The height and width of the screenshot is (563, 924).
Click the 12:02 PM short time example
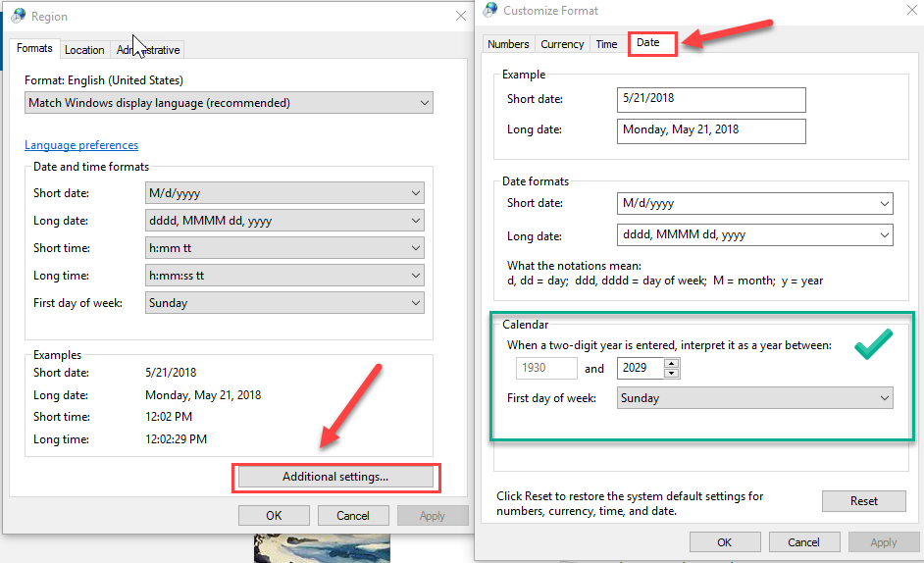[169, 417]
